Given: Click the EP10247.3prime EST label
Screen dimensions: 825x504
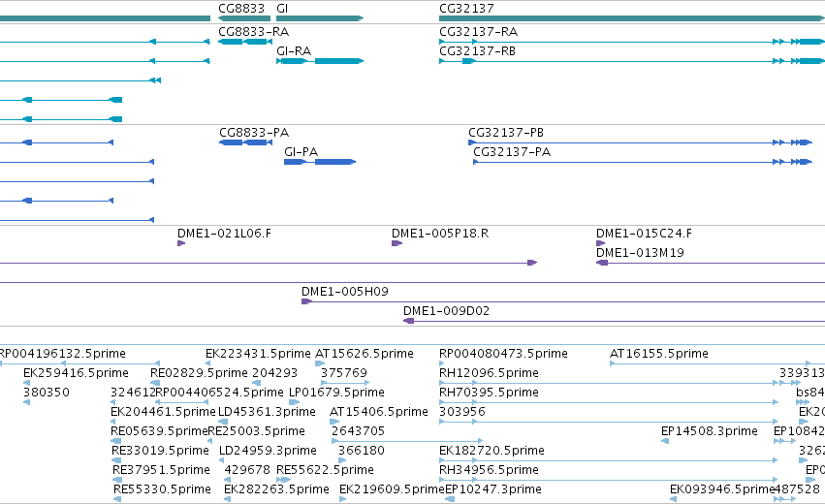Looking at the screenshot, I should [x=493, y=489].
